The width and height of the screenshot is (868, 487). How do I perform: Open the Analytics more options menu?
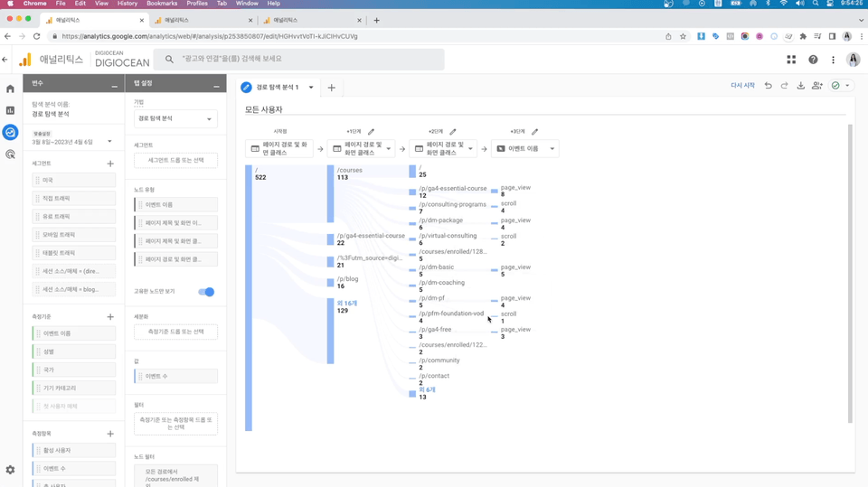[833, 60]
